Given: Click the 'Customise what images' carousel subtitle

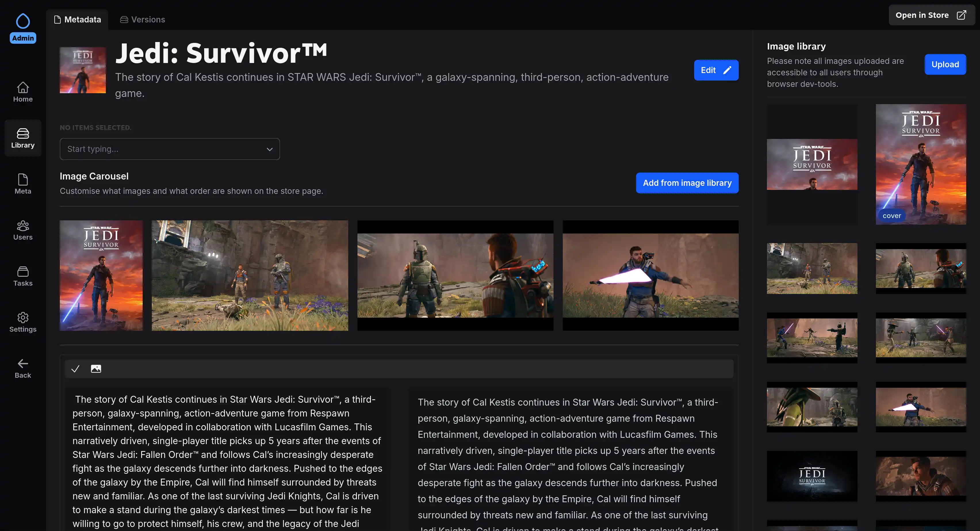Looking at the screenshot, I should tap(191, 191).
